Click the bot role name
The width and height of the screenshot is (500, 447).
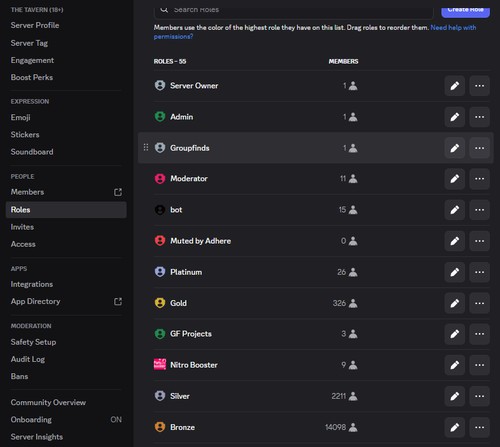pyautogui.click(x=176, y=210)
